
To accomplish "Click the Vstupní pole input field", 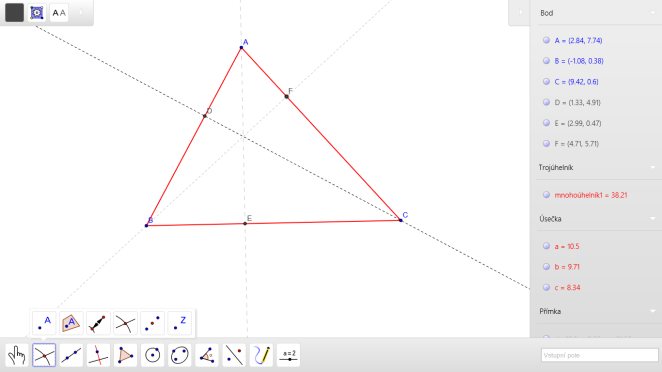I will pyautogui.click(x=600, y=355).
